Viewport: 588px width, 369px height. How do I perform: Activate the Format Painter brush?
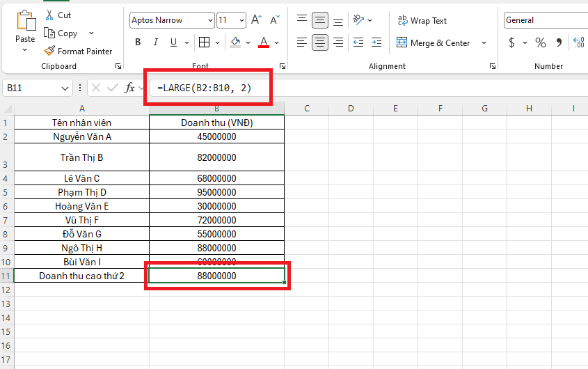[78, 51]
